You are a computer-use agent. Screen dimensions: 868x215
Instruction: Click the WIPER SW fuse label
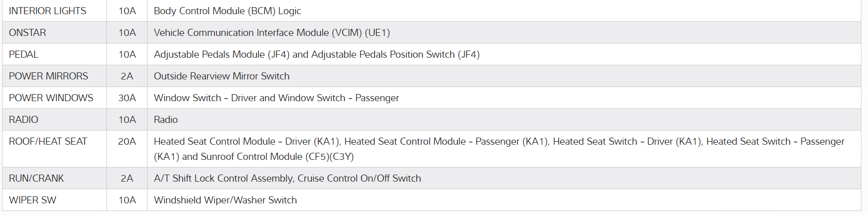pyautogui.click(x=32, y=200)
